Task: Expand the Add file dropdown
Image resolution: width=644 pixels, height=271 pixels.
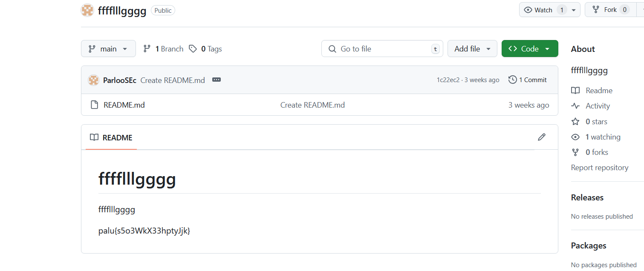Action: click(x=472, y=49)
